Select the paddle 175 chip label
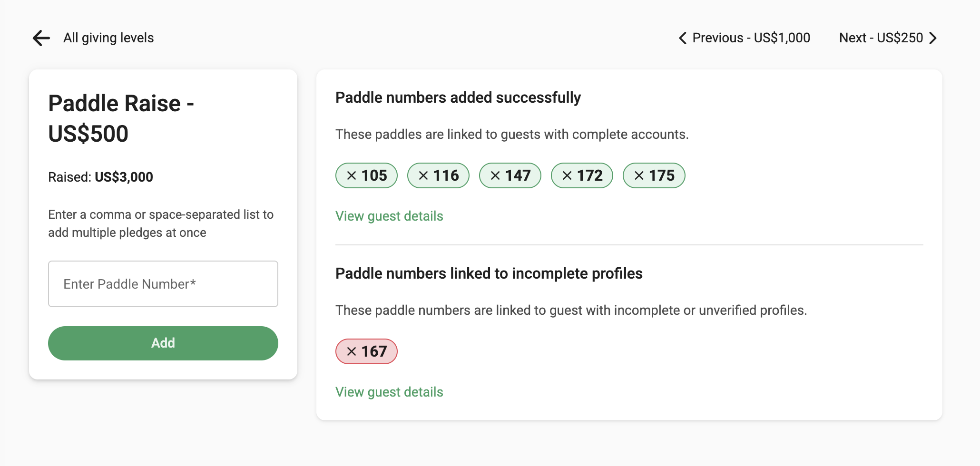Screen dimensions: 980x466 pos(662,176)
